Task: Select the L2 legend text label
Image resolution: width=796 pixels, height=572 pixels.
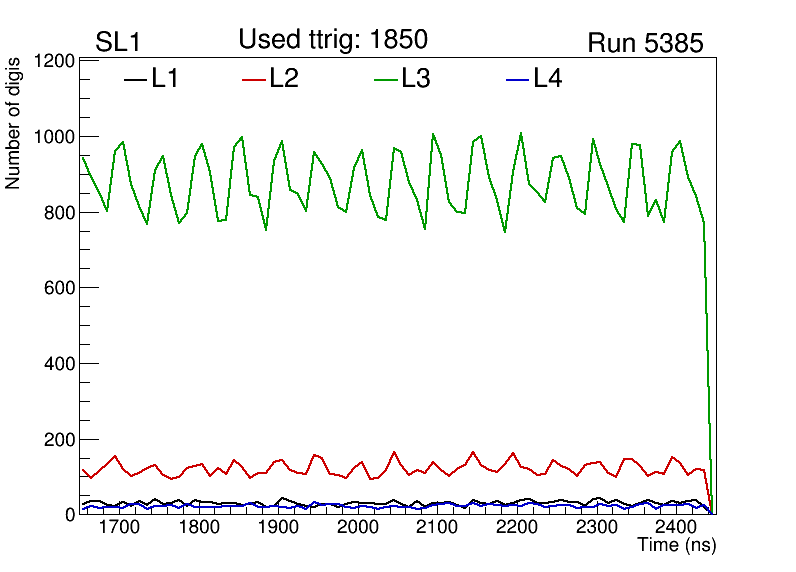Action: 284,79
